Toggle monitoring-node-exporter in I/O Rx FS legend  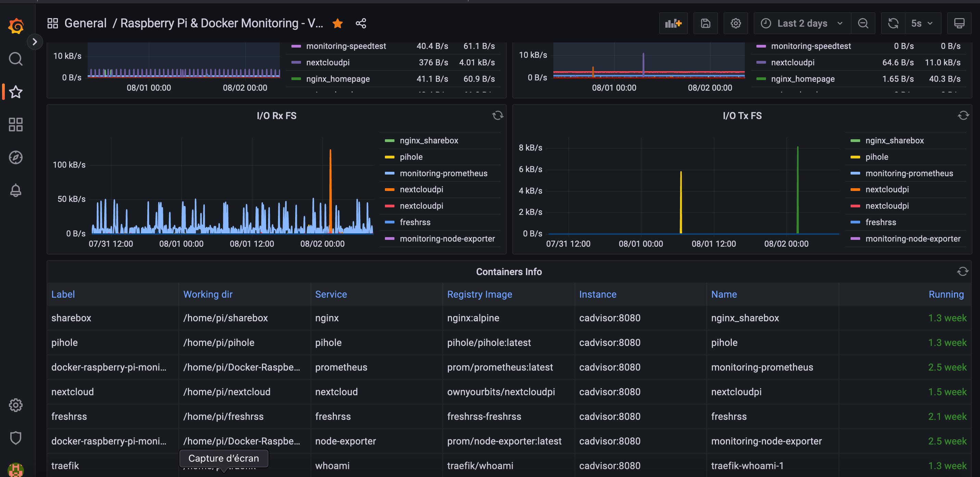(x=447, y=239)
